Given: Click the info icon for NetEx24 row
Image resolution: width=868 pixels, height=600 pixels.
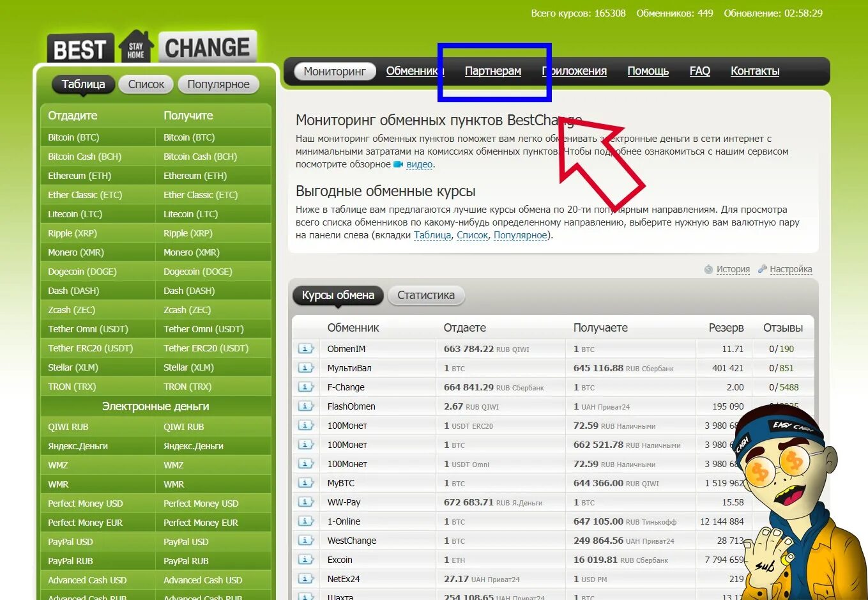Looking at the screenshot, I should point(306,578).
